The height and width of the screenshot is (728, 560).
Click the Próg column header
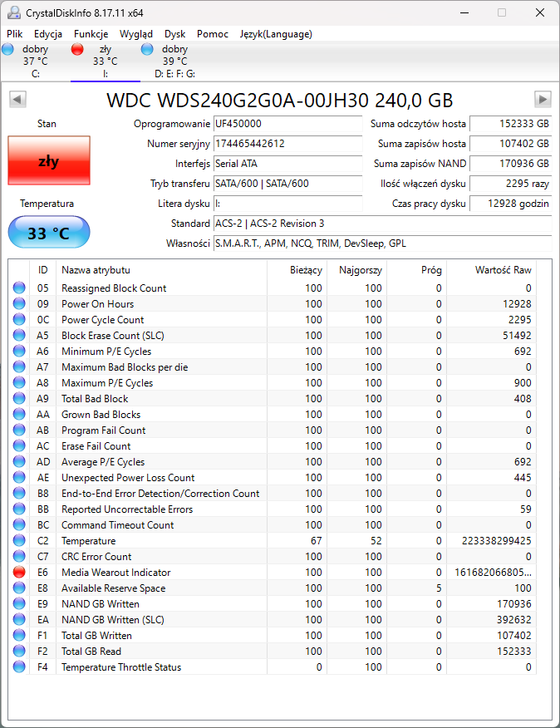417,270
